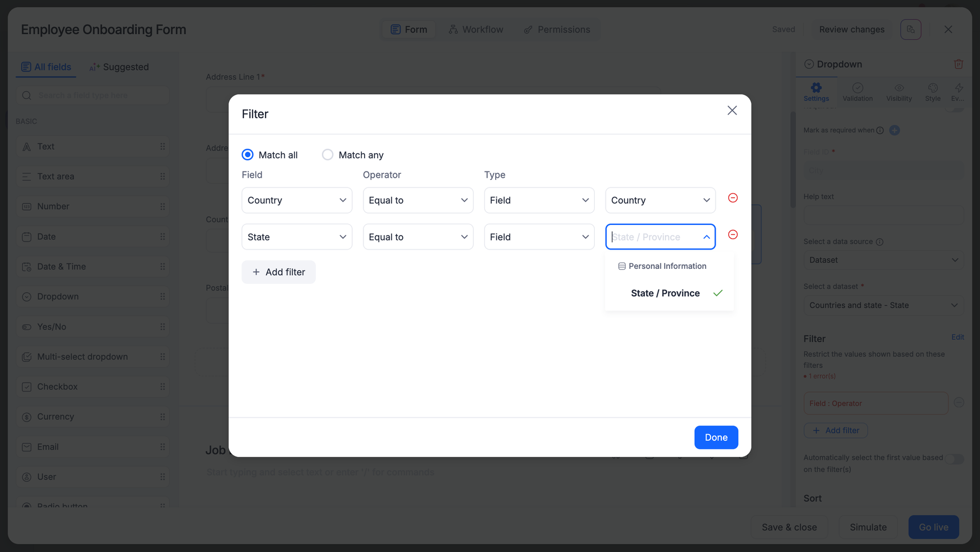Open the Visibility eye icon tab

click(899, 88)
